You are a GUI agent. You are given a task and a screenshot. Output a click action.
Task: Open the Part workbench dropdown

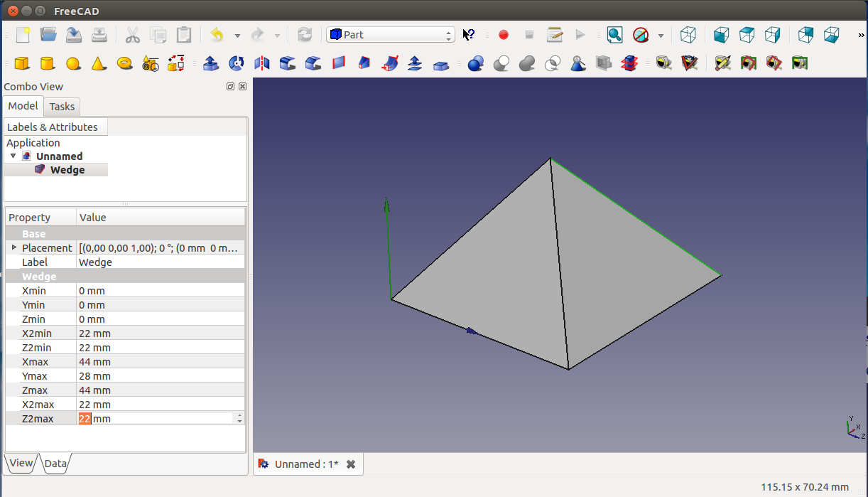click(x=390, y=35)
